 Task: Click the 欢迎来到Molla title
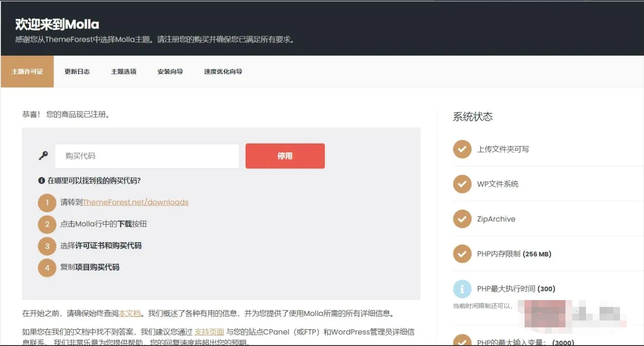(57, 25)
